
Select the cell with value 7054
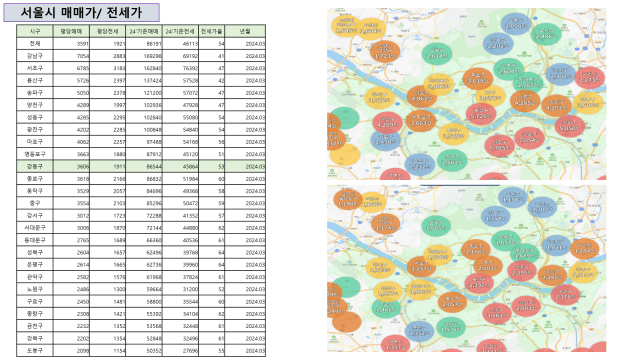tap(71, 56)
